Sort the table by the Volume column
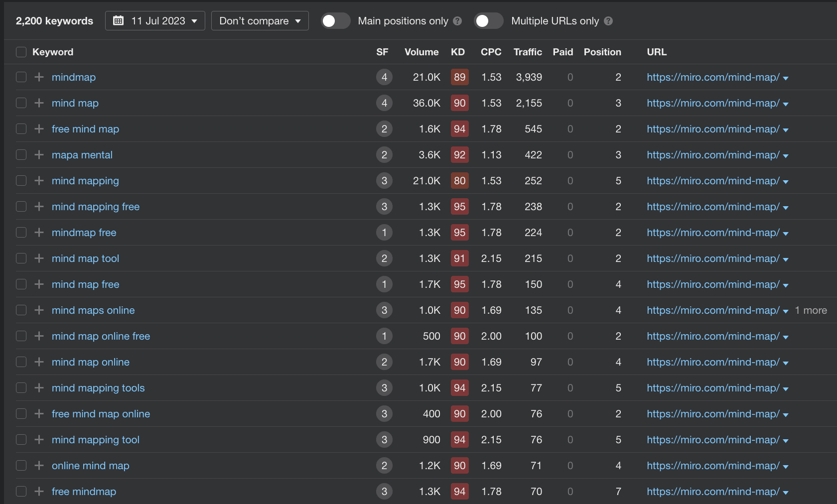This screenshot has width=837, height=504. [x=421, y=52]
